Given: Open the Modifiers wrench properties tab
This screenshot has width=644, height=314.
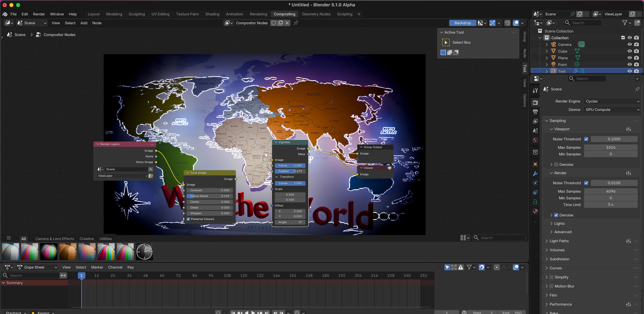Looking at the screenshot, I should pos(535,174).
